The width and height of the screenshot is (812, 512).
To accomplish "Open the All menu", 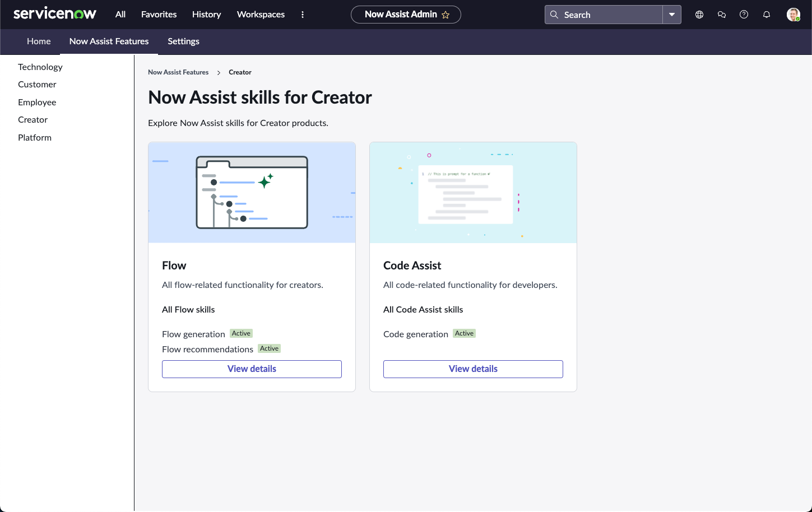I will pos(120,15).
